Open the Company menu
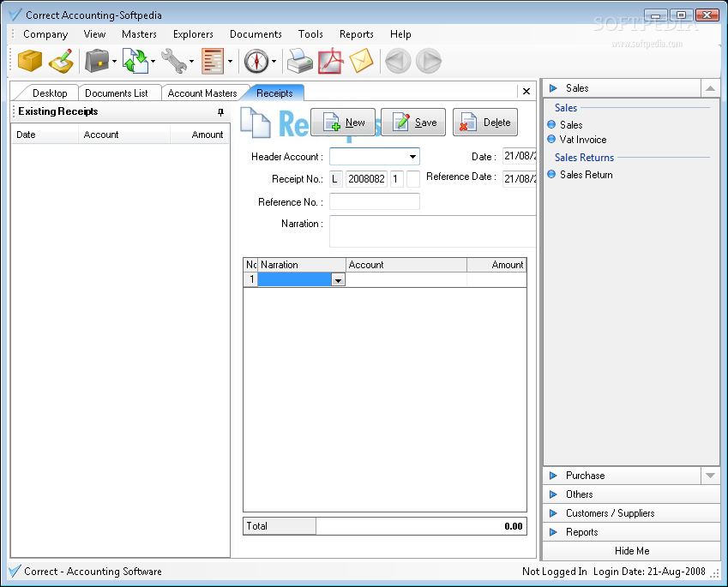The height and width of the screenshot is (587, 728). 45,34
